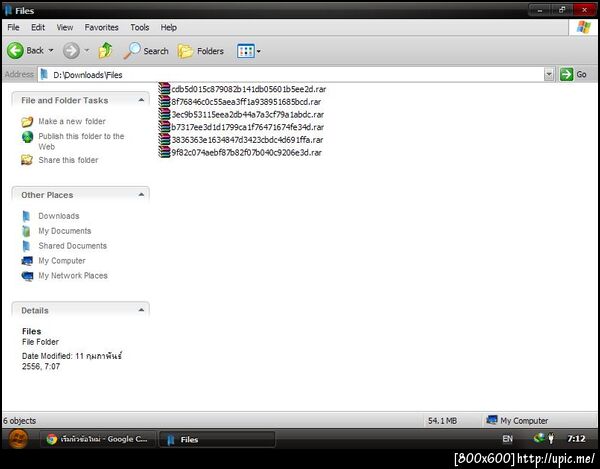Click file name 8f76846c0c55aea3ff1a938951685bcd.rar
This screenshot has height=469, width=600.
click(246, 102)
